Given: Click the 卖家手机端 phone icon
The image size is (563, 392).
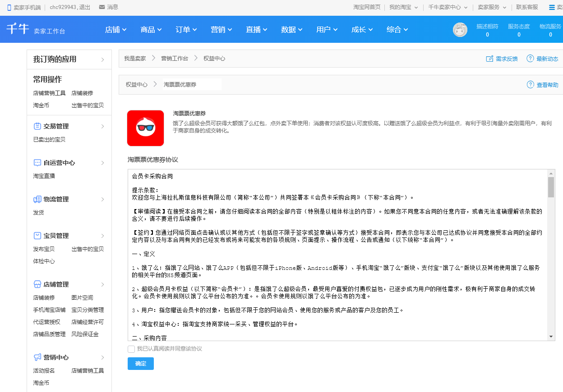Looking at the screenshot, I should coord(9,7).
